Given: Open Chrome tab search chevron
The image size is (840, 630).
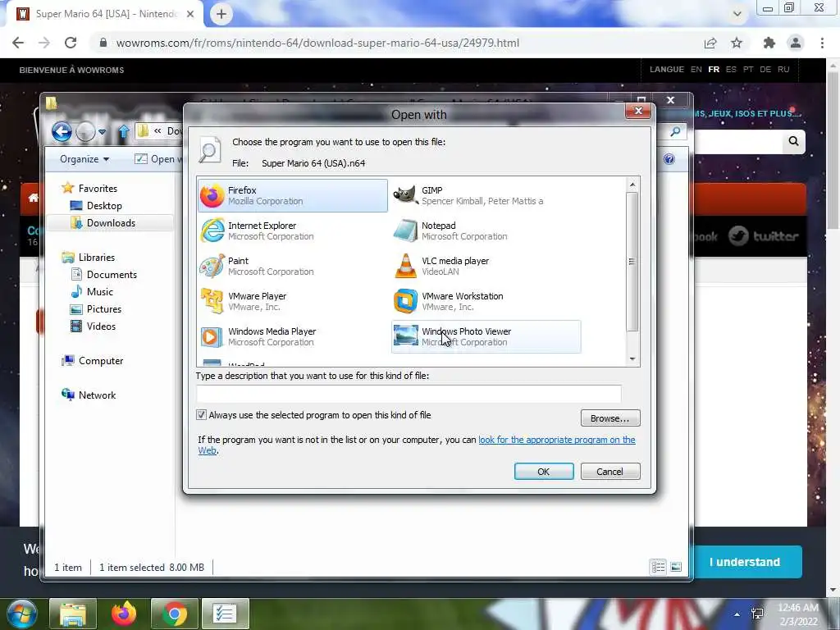Looking at the screenshot, I should (x=737, y=14).
